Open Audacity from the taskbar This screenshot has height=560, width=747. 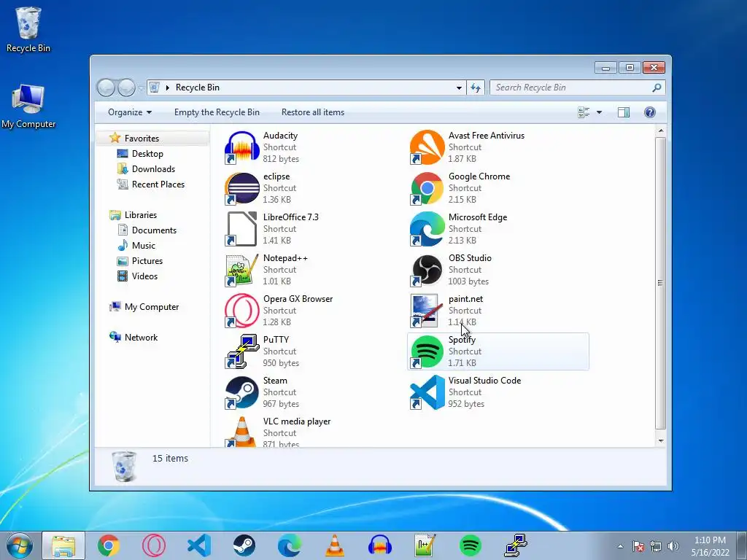coord(379,545)
